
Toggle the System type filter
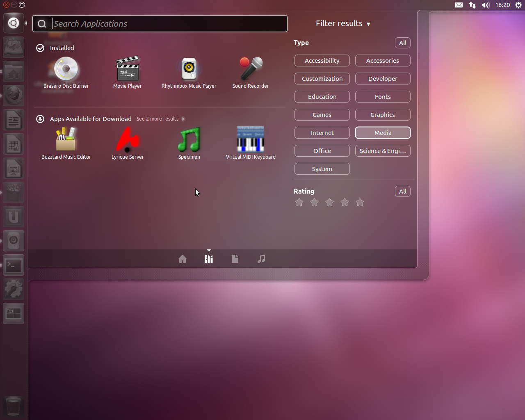[322, 169]
